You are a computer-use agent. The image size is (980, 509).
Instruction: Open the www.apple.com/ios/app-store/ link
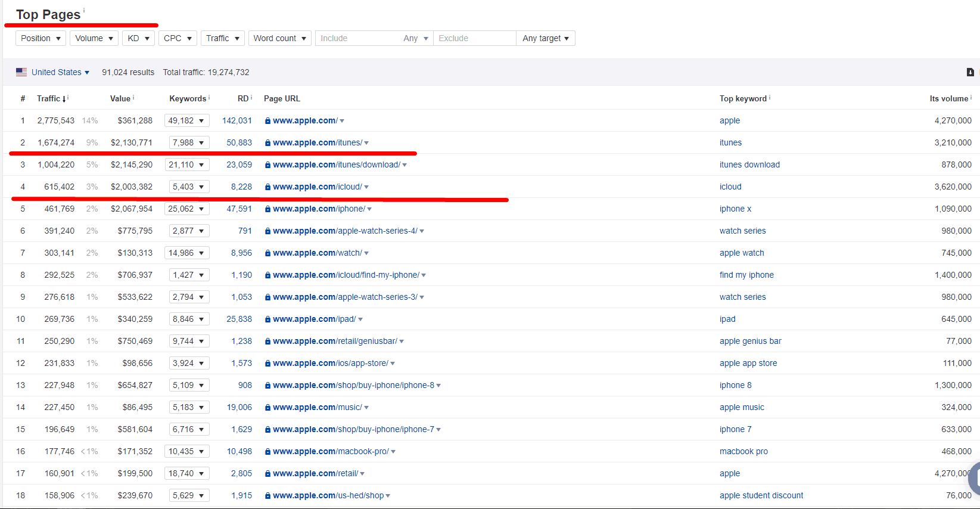click(331, 363)
